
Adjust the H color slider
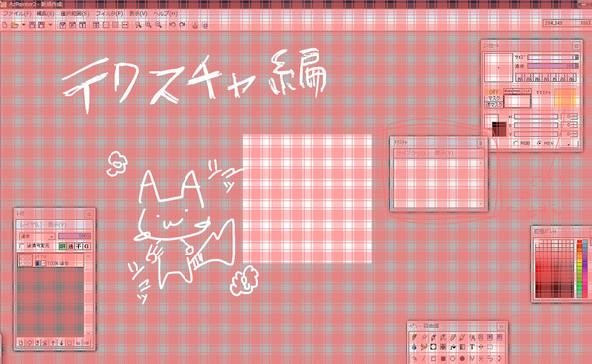pos(536,117)
